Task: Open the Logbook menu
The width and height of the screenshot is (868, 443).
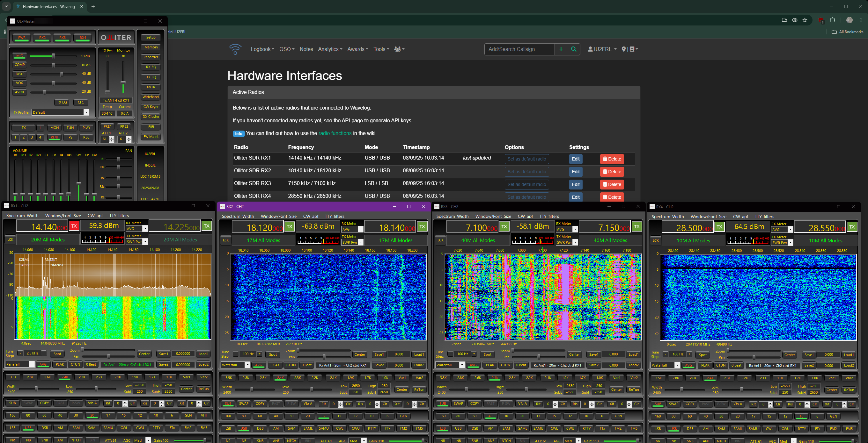Action: [262, 49]
